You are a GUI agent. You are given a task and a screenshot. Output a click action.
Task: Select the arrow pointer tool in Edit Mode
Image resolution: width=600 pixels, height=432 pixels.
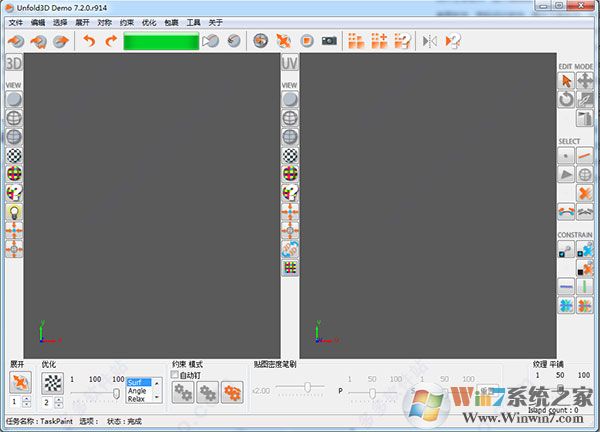tap(566, 80)
